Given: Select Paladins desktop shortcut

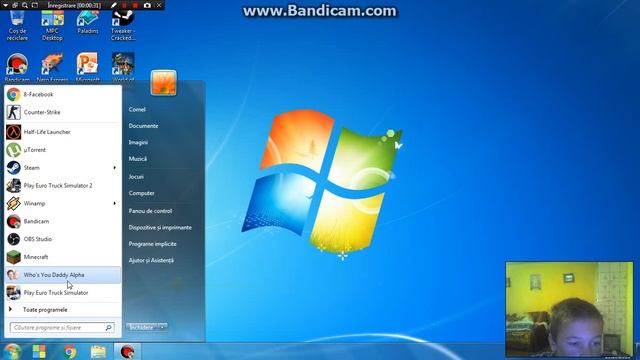Looking at the screenshot, I should (88, 22).
